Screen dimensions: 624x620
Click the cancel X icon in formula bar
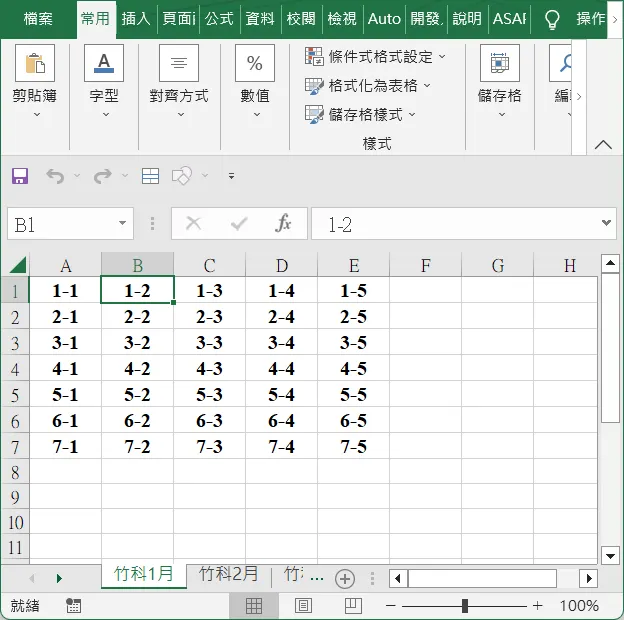pyautogui.click(x=193, y=224)
